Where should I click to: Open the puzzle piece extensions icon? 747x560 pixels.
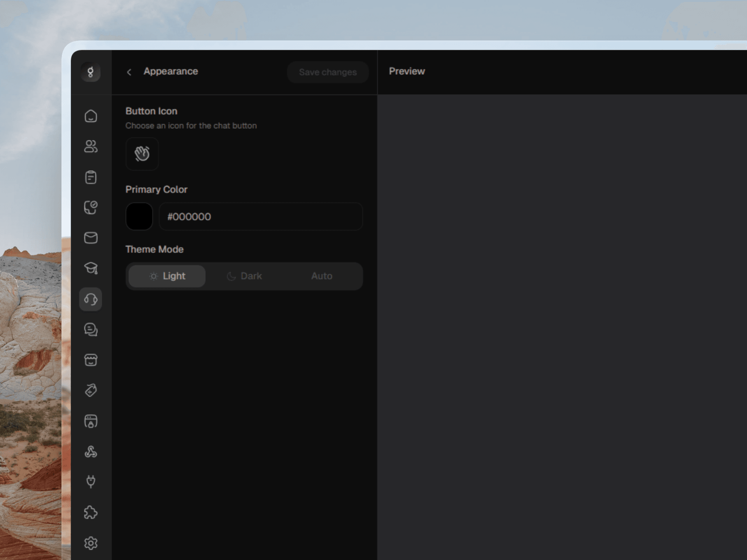[x=91, y=513]
